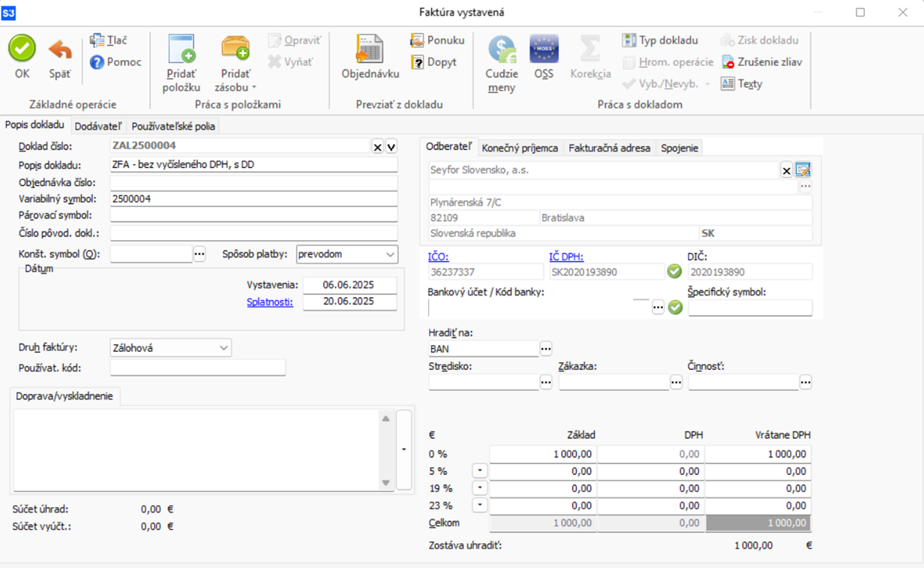Screen dimensions: 924x568
Task: Click the S3 application icon in title bar
Action: point(9,13)
